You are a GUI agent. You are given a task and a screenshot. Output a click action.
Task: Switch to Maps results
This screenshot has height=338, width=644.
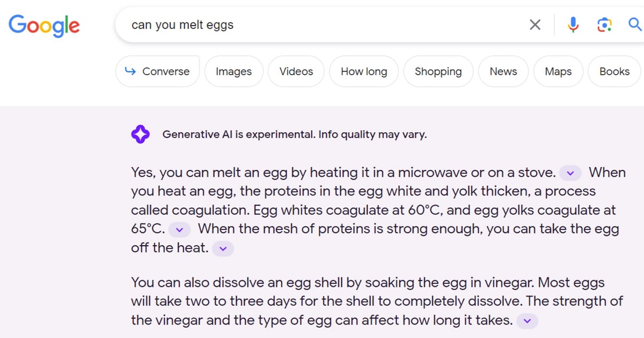pyautogui.click(x=558, y=71)
